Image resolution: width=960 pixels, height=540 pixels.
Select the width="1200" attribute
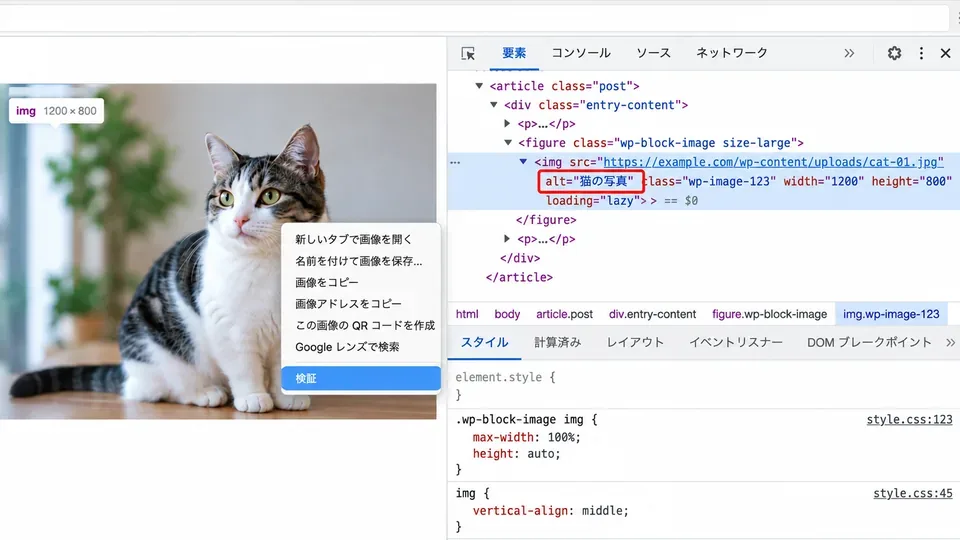[823, 181]
